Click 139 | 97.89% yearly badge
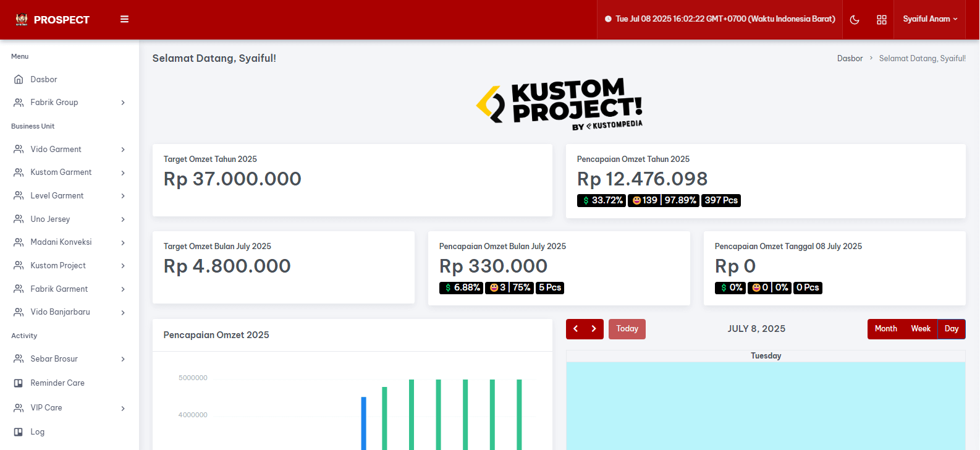Image resolution: width=980 pixels, height=450 pixels. [664, 200]
